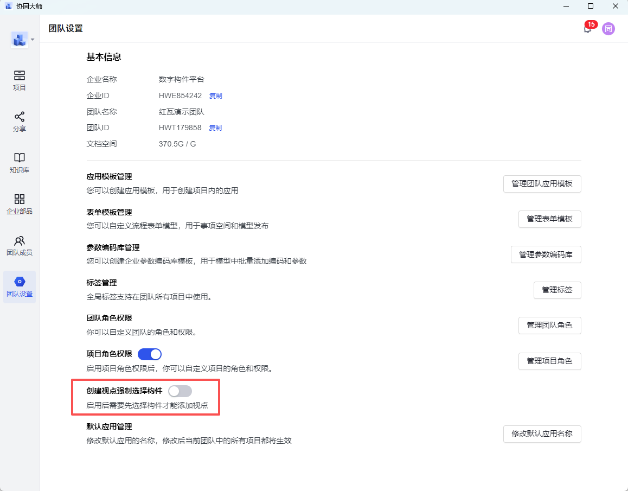The image size is (628, 491).
Task: Open 管理参数编码库 button
Action: (x=546, y=254)
